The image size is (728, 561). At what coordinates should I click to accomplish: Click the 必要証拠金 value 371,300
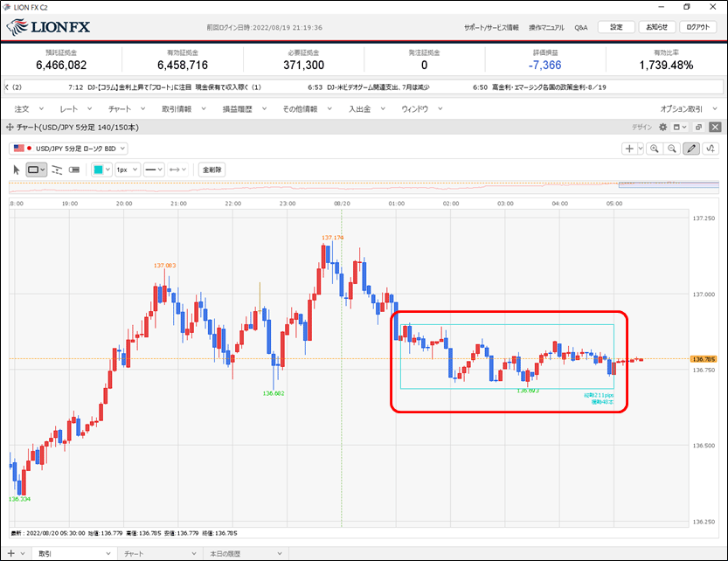(x=303, y=65)
